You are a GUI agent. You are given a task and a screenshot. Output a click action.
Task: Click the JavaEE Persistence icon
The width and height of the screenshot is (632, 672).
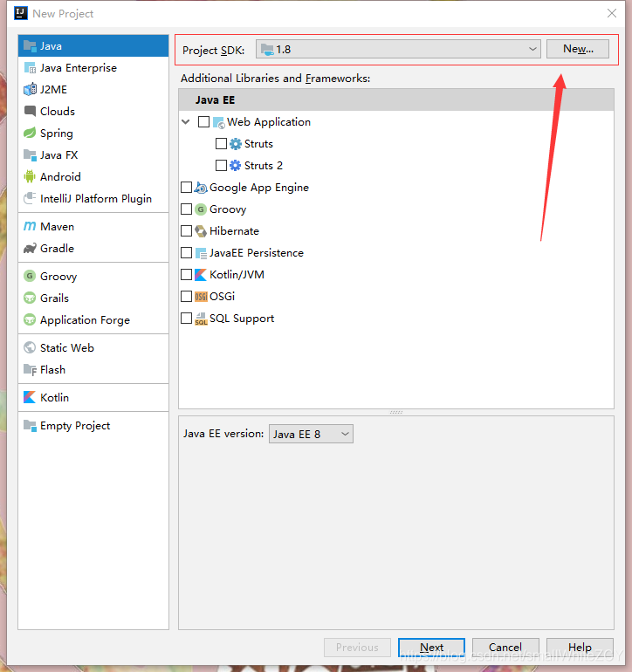(x=201, y=253)
